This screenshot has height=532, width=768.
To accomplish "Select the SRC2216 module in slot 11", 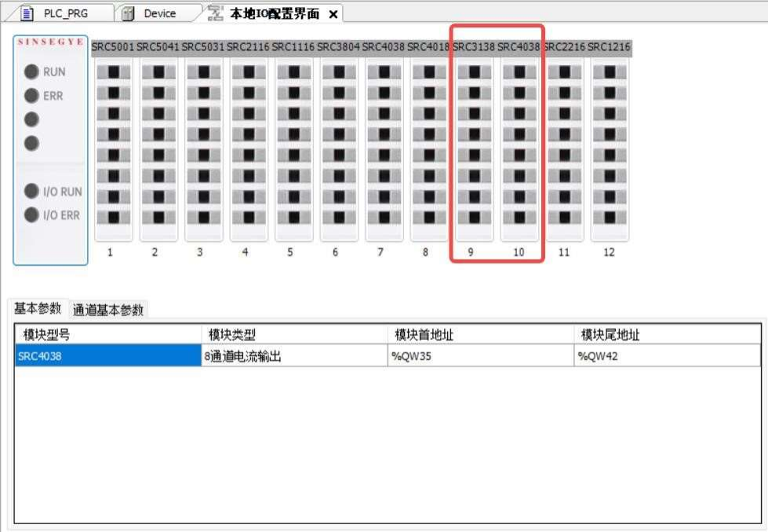I will (565, 149).
